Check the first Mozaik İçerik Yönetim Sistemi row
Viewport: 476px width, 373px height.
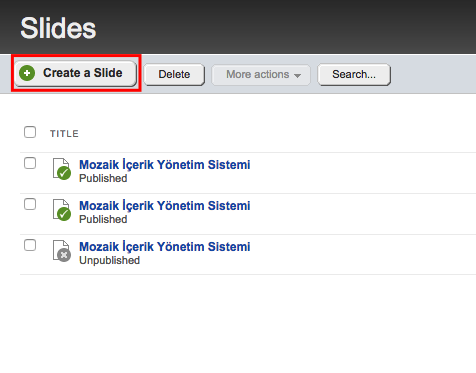[x=30, y=163]
